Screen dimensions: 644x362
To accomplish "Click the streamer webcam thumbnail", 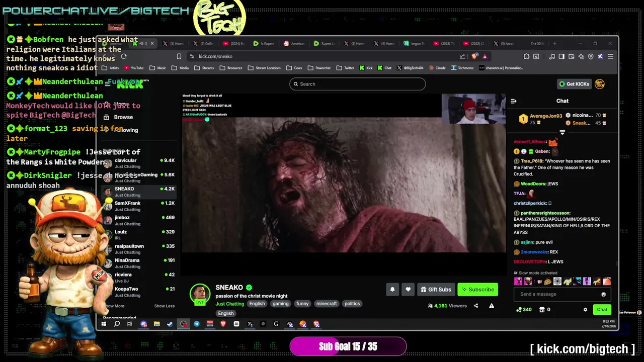I will coord(473,109).
